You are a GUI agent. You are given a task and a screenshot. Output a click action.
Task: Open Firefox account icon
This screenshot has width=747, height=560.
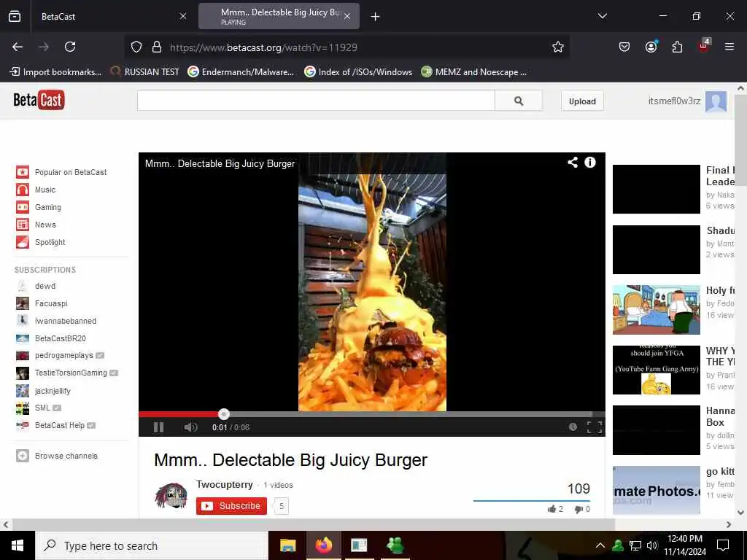point(651,47)
